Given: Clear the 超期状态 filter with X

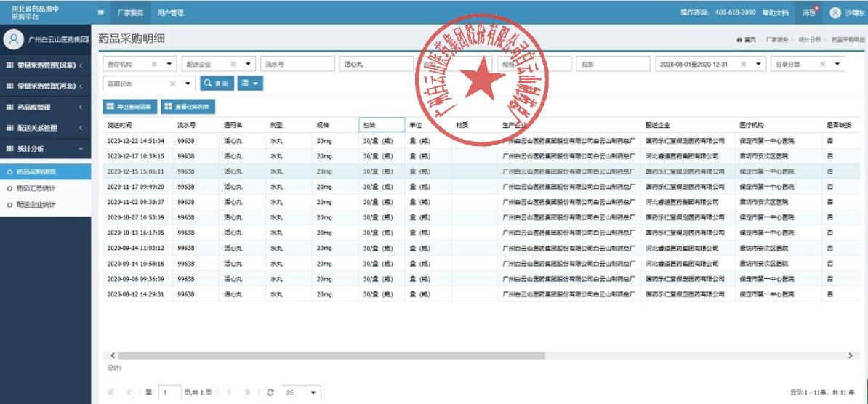Looking at the screenshot, I should click(173, 84).
